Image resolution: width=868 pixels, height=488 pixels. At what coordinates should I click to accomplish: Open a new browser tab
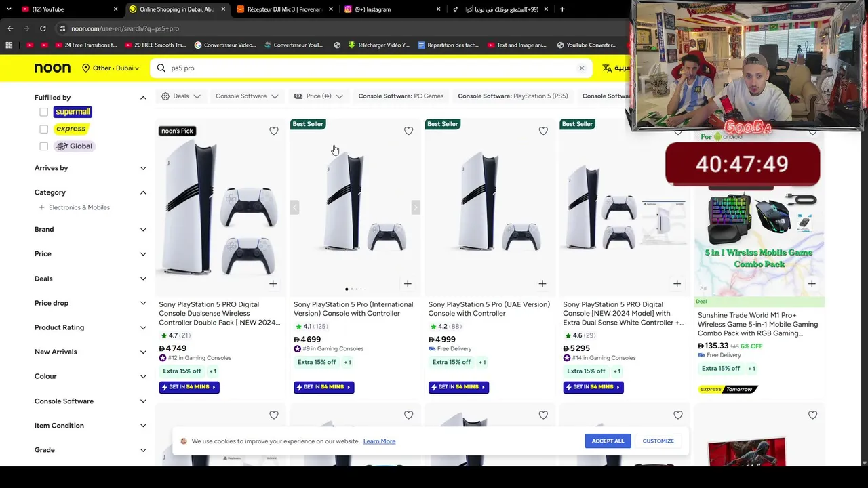pos(562,9)
